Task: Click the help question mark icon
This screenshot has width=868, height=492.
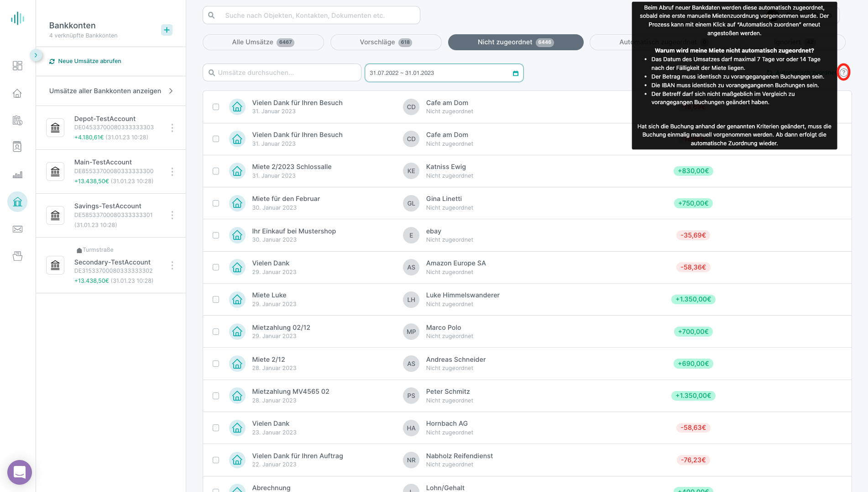Action: click(x=843, y=73)
